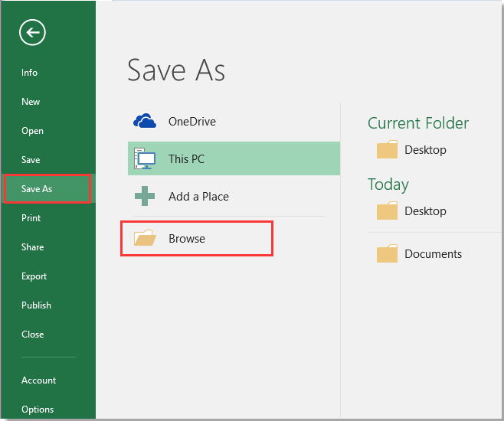Open the Browse folder icon
Screen dimensions: 504x421
coord(145,239)
